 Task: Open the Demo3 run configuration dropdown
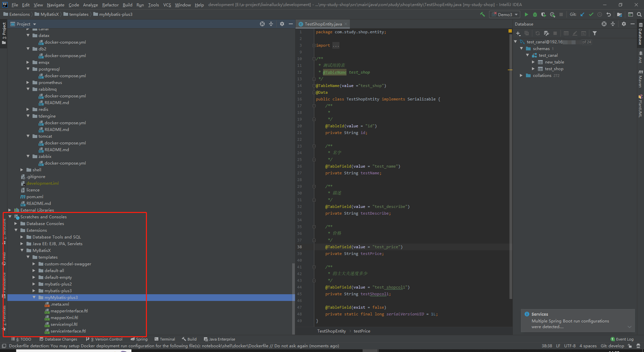point(505,14)
